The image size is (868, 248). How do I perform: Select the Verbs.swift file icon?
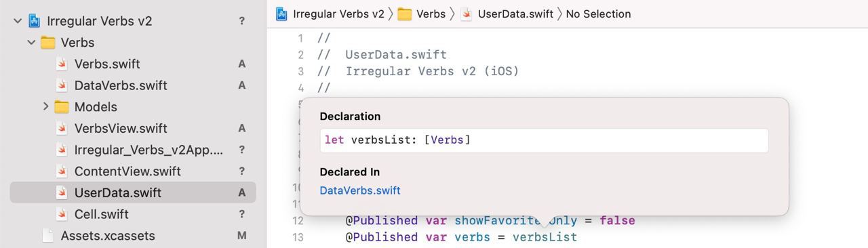pos(62,64)
